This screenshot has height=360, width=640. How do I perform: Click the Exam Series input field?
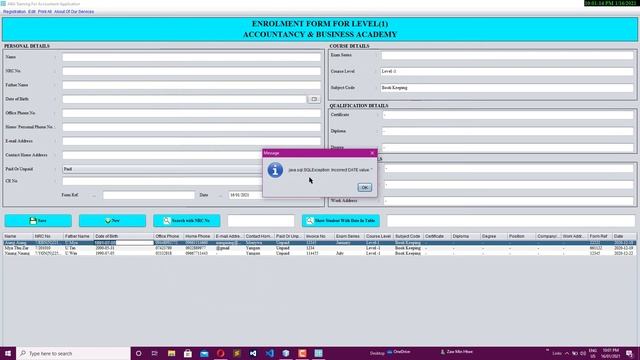(507, 55)
